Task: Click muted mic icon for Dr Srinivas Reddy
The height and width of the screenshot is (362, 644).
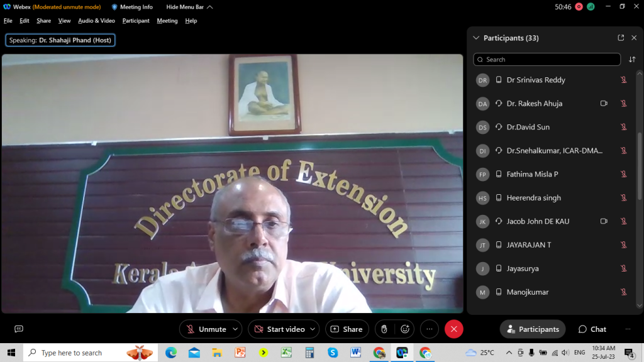Action: 623,80
